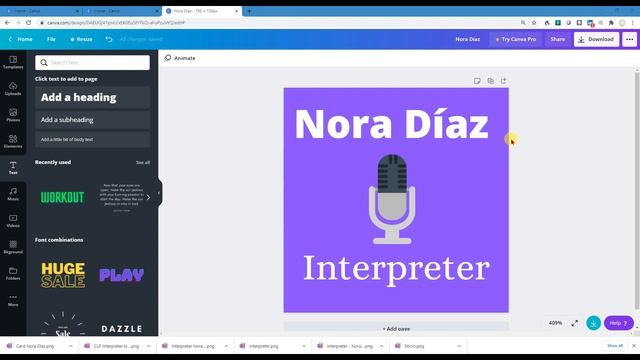Select the microphone graphic on the canvas
The image size is (640, 360).
pyautogui.click(x=392, y=199)
